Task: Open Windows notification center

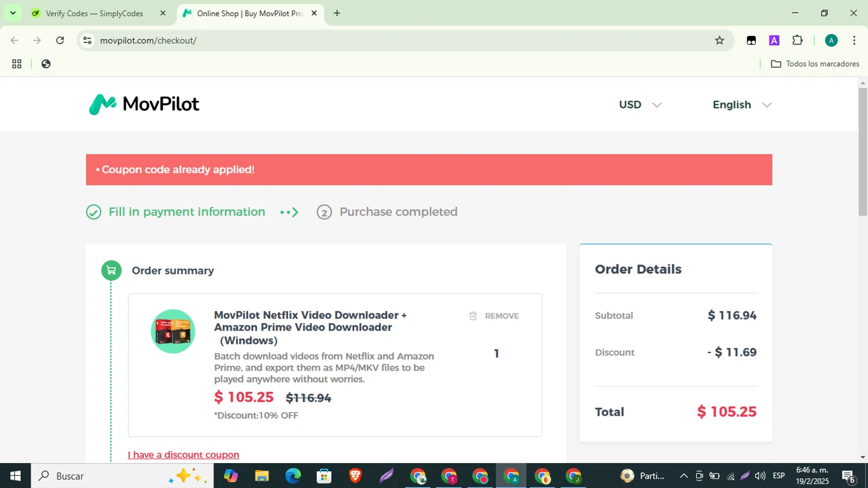Action: pos(849,476)
